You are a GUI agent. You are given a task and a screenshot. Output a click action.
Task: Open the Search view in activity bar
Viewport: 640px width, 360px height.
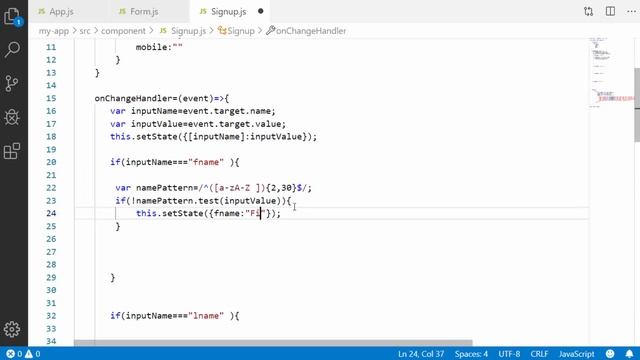point(12,50)
